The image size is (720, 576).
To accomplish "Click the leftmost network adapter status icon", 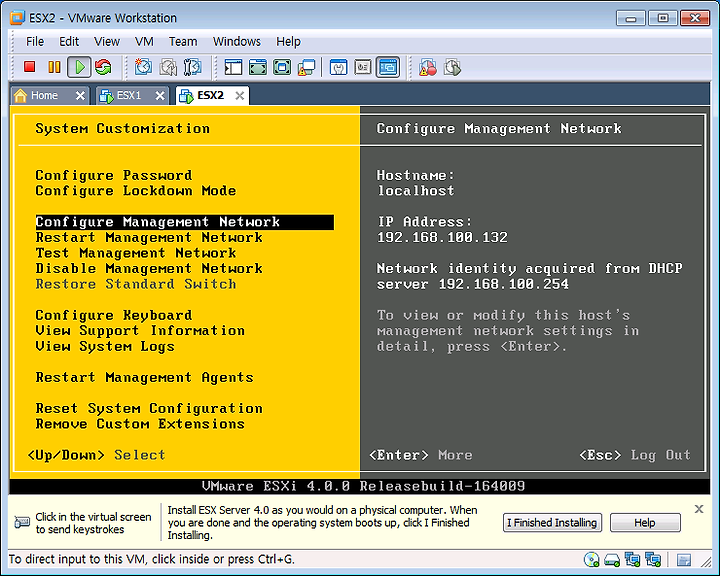I will point(632,559).
